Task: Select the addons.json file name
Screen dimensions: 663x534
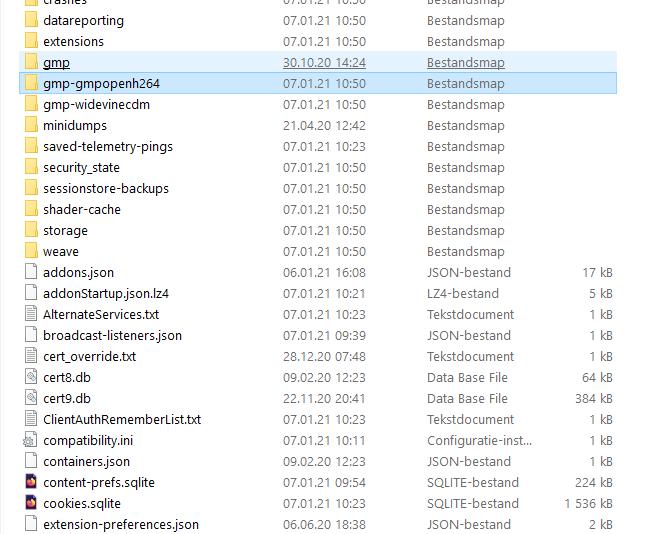Action: coord(78,272)
